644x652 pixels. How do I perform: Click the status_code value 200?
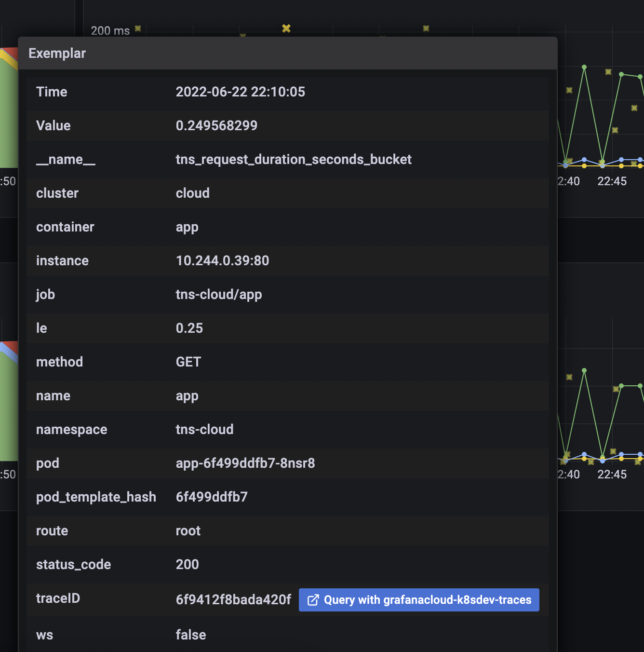(187, 564)
